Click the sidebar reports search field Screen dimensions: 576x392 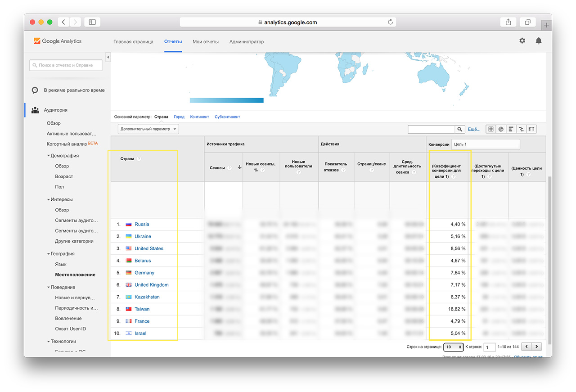tap(66, 65)
